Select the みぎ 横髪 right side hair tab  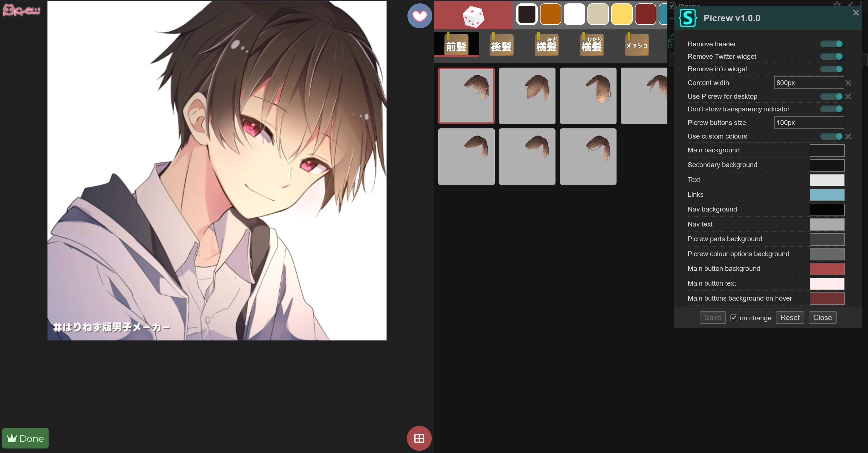[546, 44]
